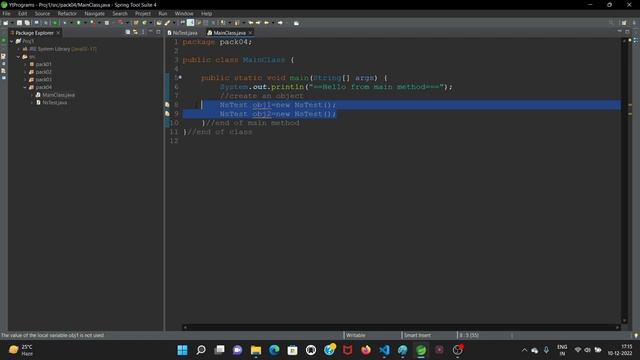Select NsTest.java in the Package Explorer
This screenshot has width=640, height=360.
coord(54,103)
